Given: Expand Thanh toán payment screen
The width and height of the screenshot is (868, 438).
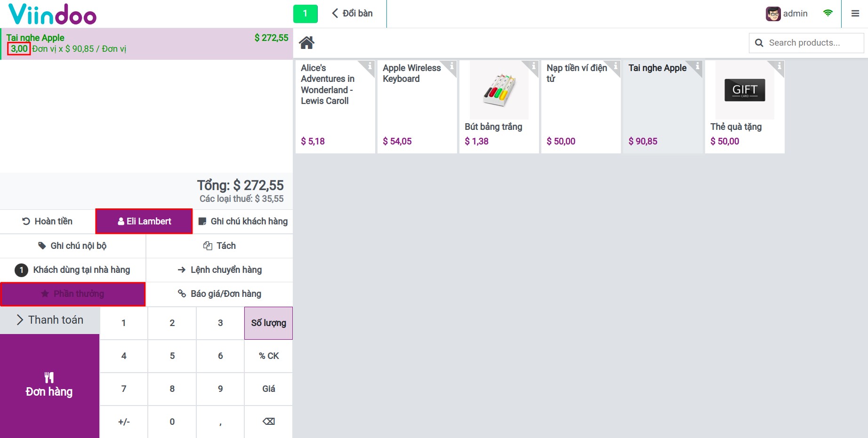Looking at the screenshot, I should click(50, 320).
